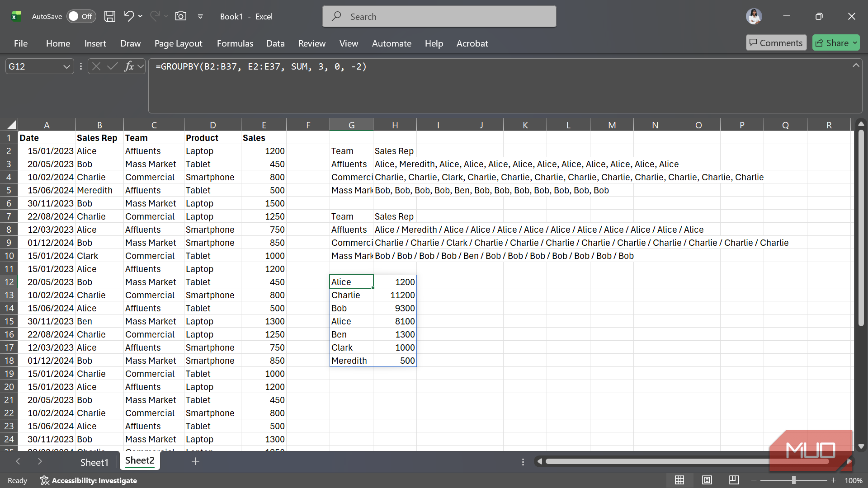Open the Formulas ribbon tab
The height and width of the screenshot is (488, 868).
point(235,43)
